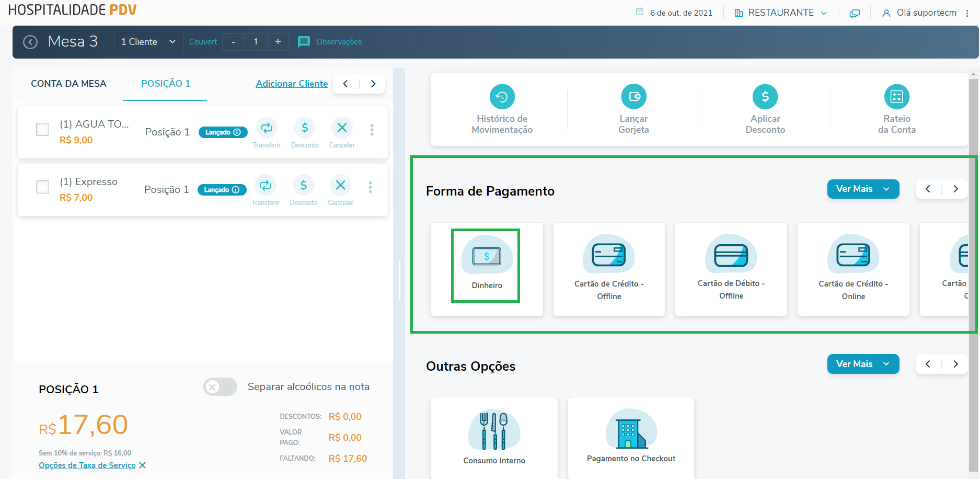Check the Expresso item checkbox

[42, 187]
